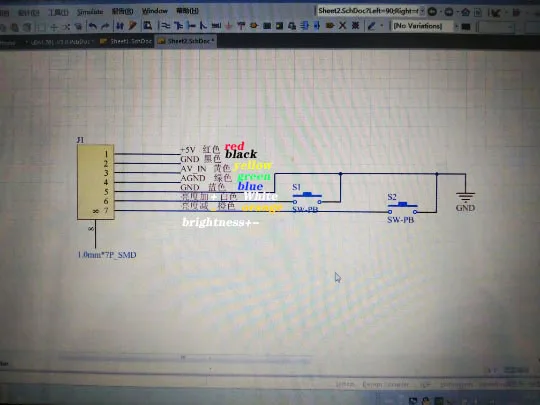The height and width of the screenshot is (405, 540).
Task: Select the Place Bus tool
Action: (x=178, y=26)
